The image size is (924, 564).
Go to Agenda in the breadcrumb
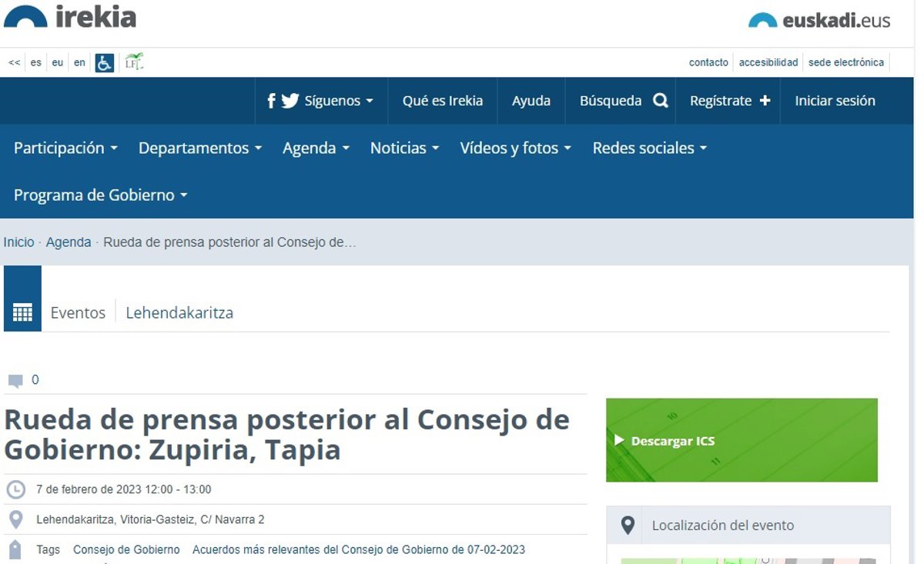[x=69, y=242]
